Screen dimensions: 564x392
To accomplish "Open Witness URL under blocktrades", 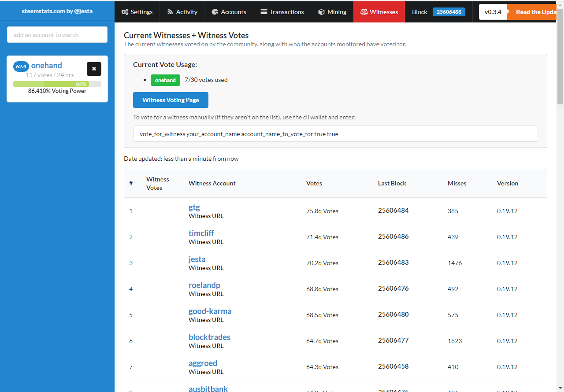I will (x=206, y=346).
